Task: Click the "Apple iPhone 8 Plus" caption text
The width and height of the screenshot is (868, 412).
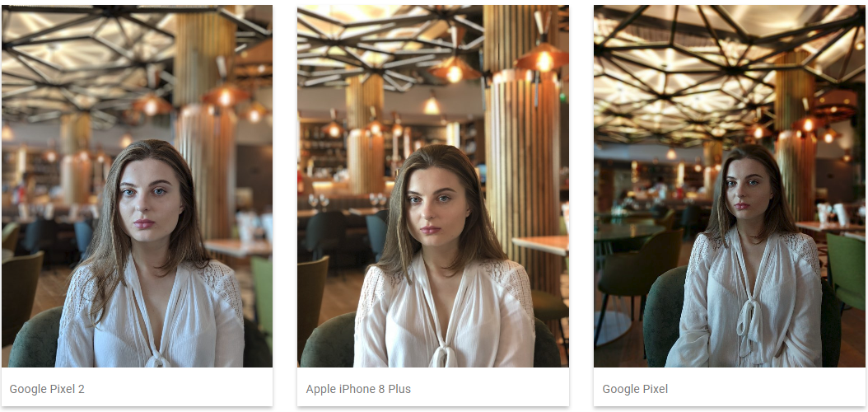Action: (358, 389)
